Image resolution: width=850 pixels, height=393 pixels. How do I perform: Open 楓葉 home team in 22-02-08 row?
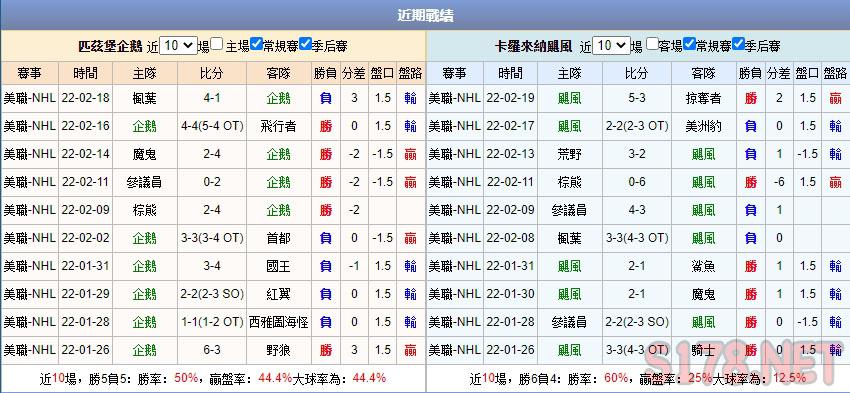coord(570,238)
